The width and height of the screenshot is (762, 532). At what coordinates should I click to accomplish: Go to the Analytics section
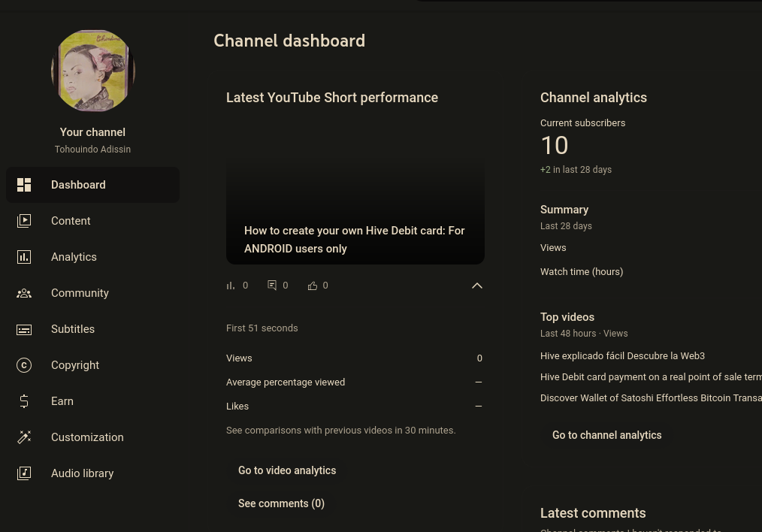(x=93, y=256)
